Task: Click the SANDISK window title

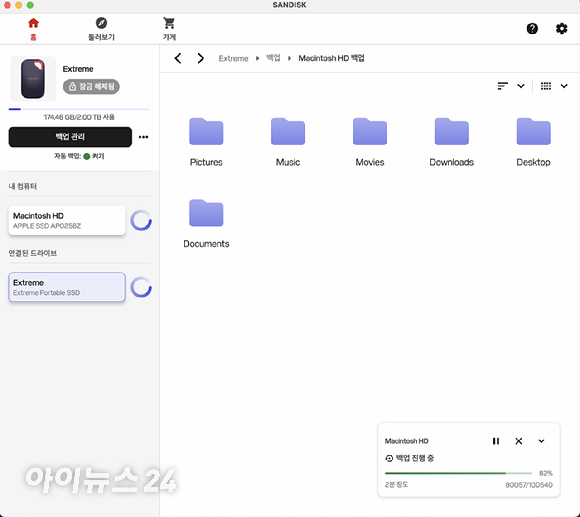Action: coord(289,5)
